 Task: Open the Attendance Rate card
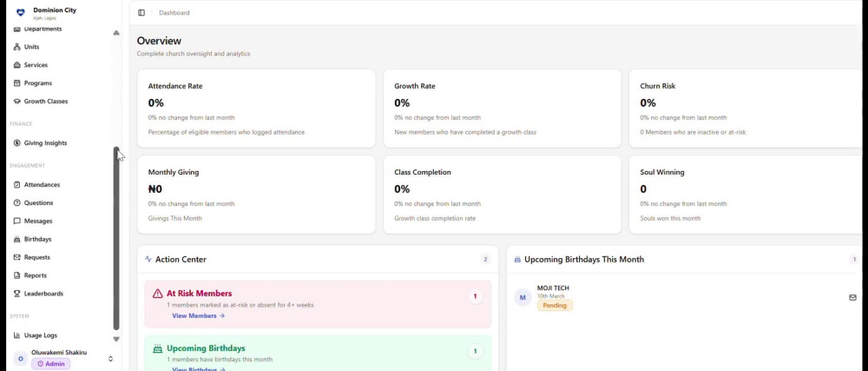[x=256, y=109]
